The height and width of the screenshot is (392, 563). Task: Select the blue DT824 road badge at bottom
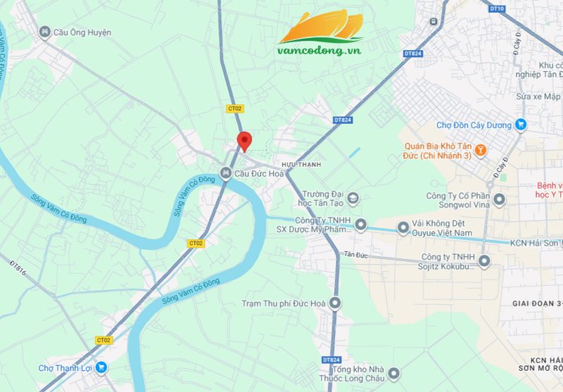tap(331, 360)
